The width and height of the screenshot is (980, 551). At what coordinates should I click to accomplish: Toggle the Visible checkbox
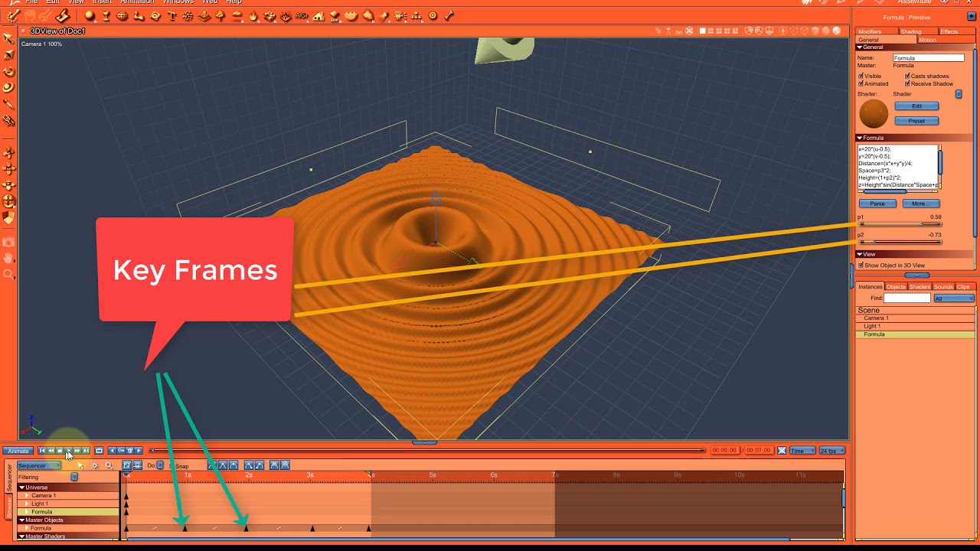pos(861,76)
